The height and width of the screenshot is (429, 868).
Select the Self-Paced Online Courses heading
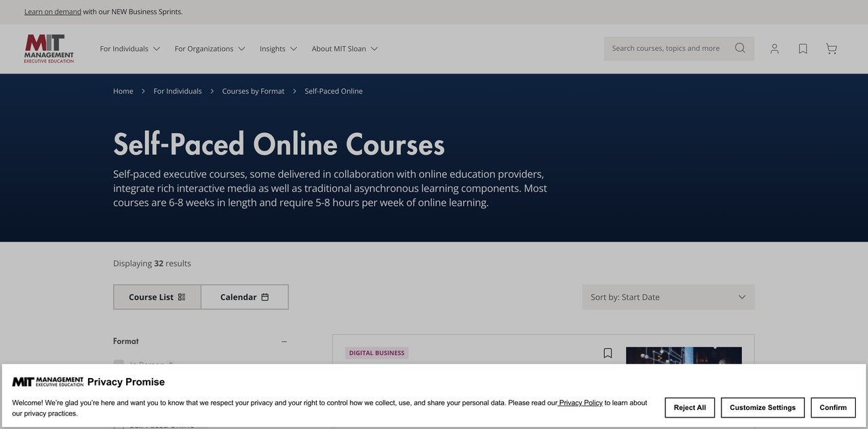click(x=279, y=144)
